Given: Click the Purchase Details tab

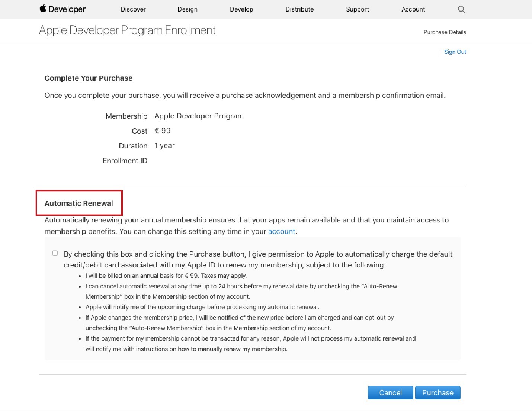Looking at the screenshot, I should [x=445, y=32].
